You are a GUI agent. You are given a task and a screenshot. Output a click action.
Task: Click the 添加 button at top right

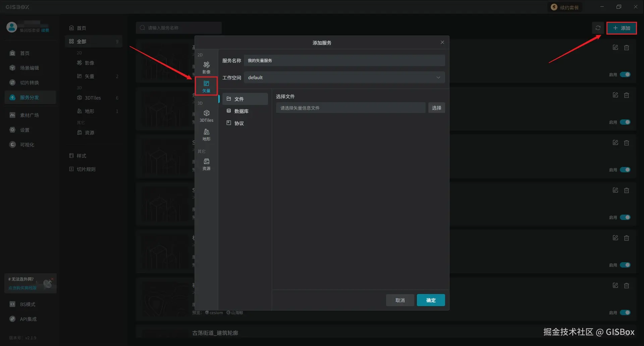[622, 28]
